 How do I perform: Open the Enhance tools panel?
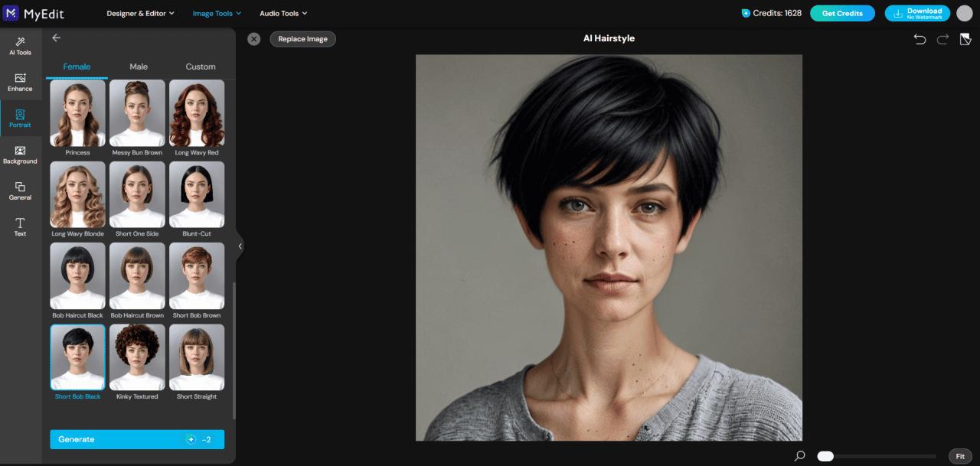(x=20, y=83)
